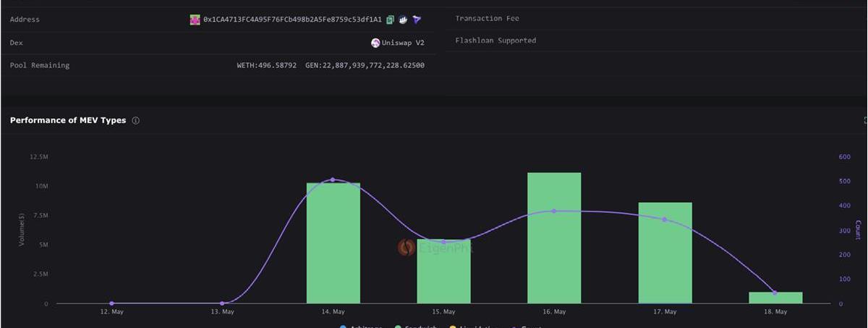The image size is (868, 328).
Task: Copy the pool contract address
Action: click(x=391, y=20)
